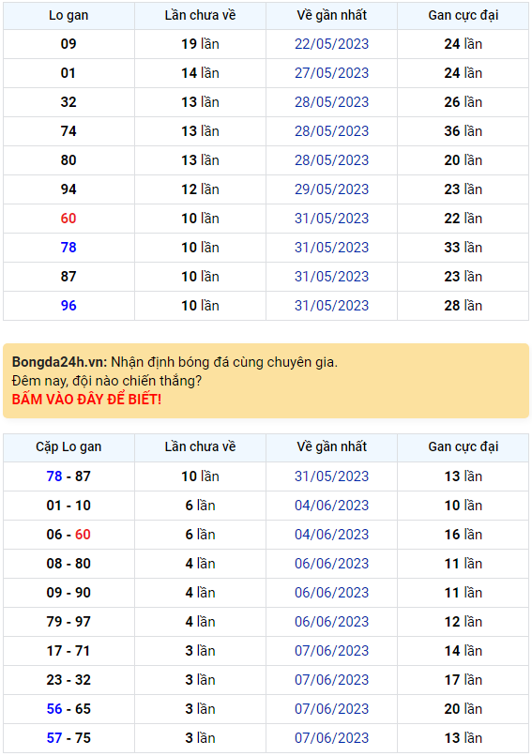Image resolution: width=532 pixels, height=756 pixels.
Task: Open the 07/06/2023 date for pair 57 - 75
Action: coord(332,737)
